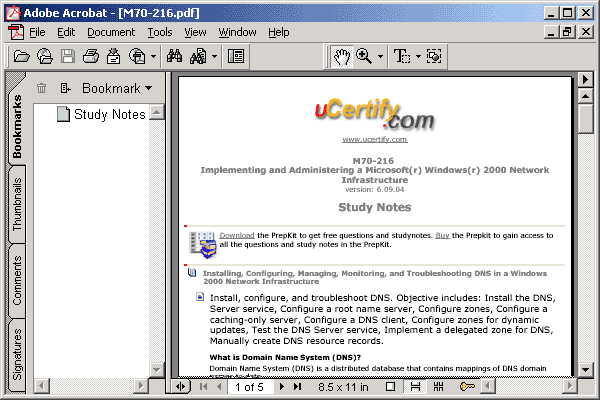Click the document security key icon
The image size is (600, 400).
pos(467,387)
